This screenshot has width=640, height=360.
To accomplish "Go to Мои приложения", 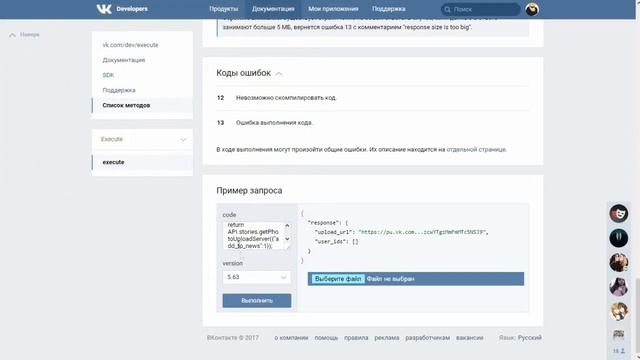I will point(333,9).
